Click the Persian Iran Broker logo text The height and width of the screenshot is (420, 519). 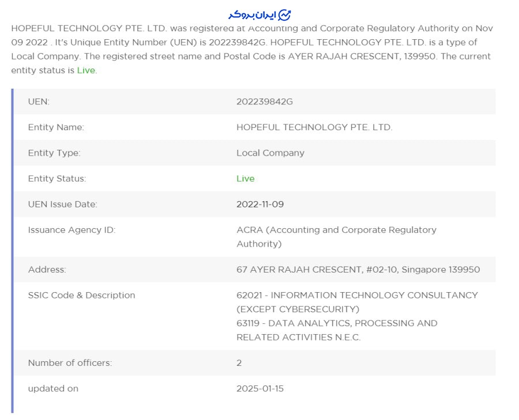click(x=252, y=14)
